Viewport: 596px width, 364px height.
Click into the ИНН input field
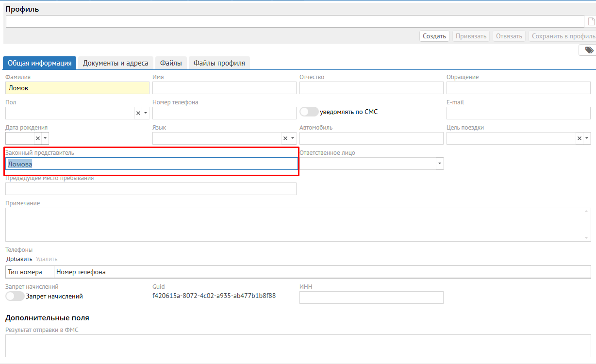(371, 298)
